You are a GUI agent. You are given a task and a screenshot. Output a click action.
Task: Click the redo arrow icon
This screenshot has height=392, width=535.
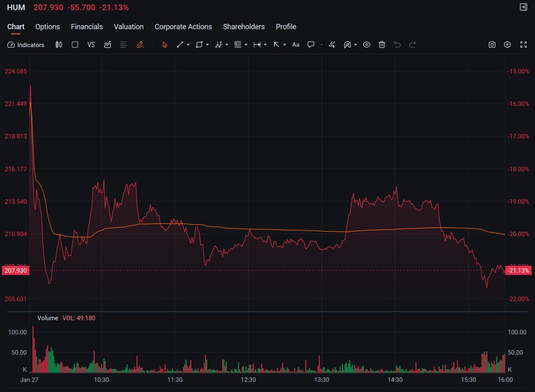tap(412, 45)
